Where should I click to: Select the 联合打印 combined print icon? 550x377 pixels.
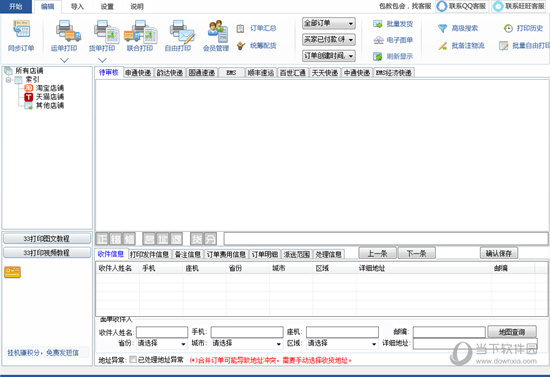(x=140, y=31)
